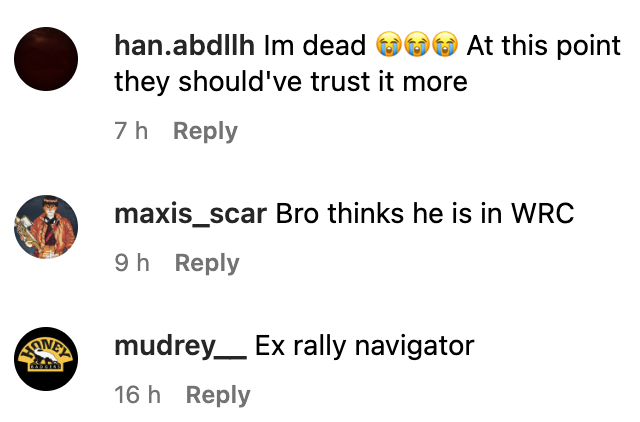Image resolution: width=640 pixels, height=422 pixels.
Task: Reply to mudrey__'s rally navigator comment
Action: [218, 395]
